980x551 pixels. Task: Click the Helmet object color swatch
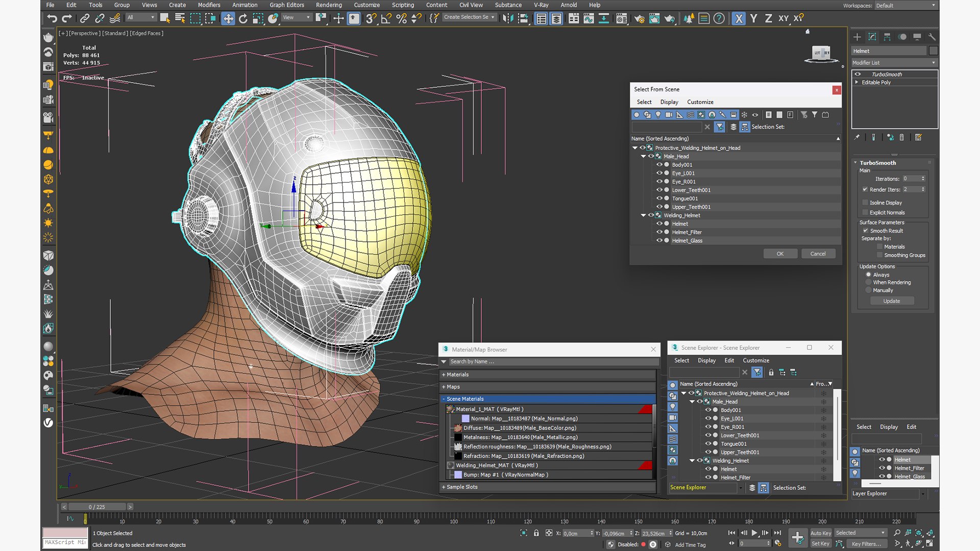(934, 51)
